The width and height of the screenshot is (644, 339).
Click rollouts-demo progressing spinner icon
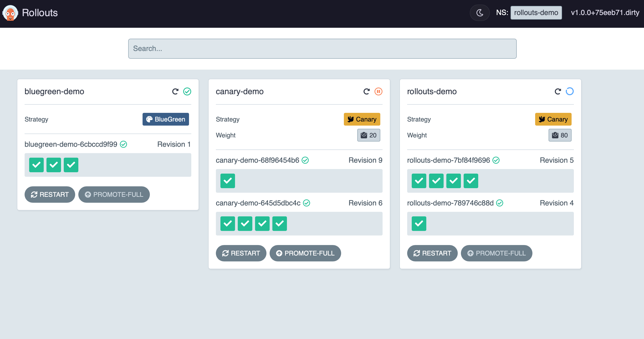tap(570, 91)
